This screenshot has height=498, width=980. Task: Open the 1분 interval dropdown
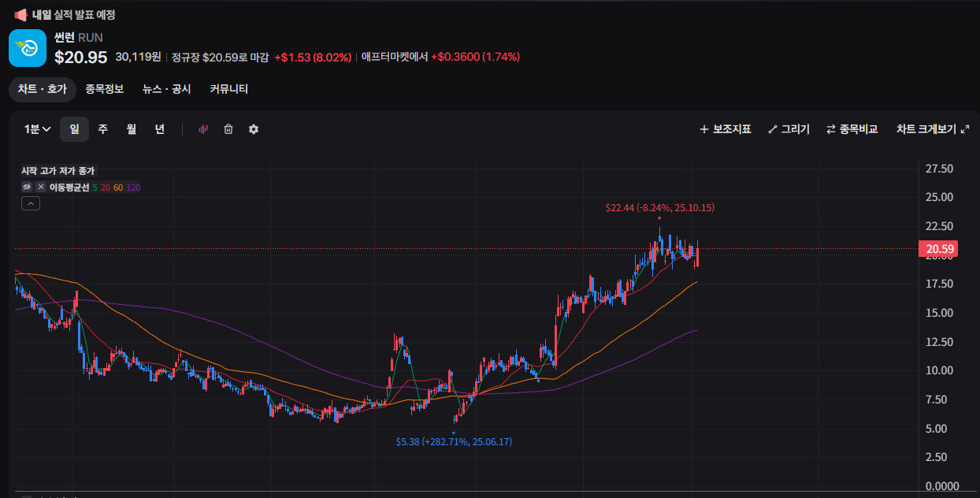tap(37, 129)
